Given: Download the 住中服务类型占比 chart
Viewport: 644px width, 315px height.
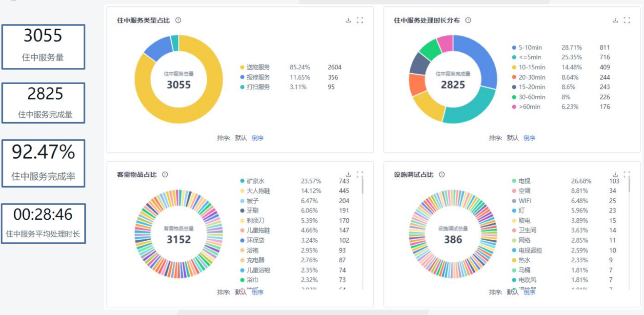Looking at the screenshot, I should [x=348, y=21].
